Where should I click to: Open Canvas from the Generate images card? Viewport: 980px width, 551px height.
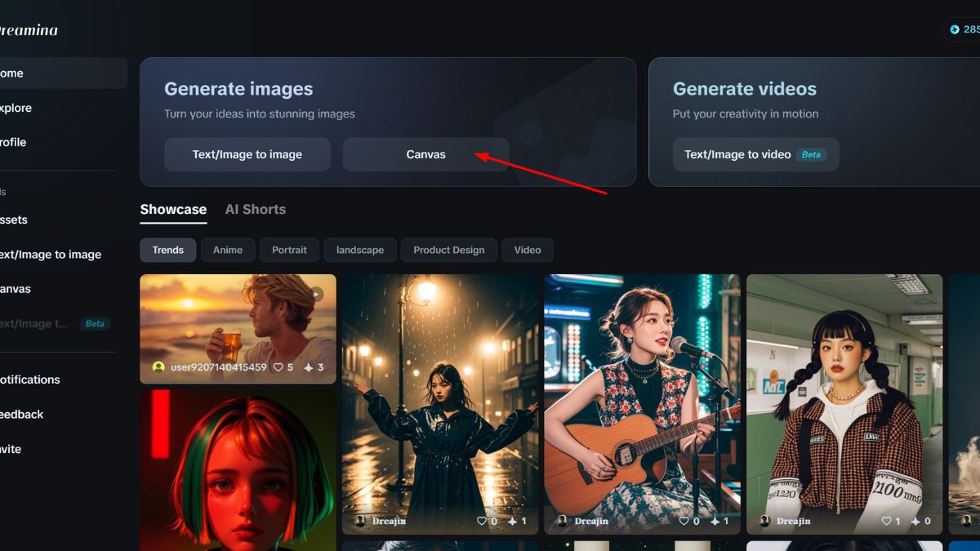pos(426,154)
